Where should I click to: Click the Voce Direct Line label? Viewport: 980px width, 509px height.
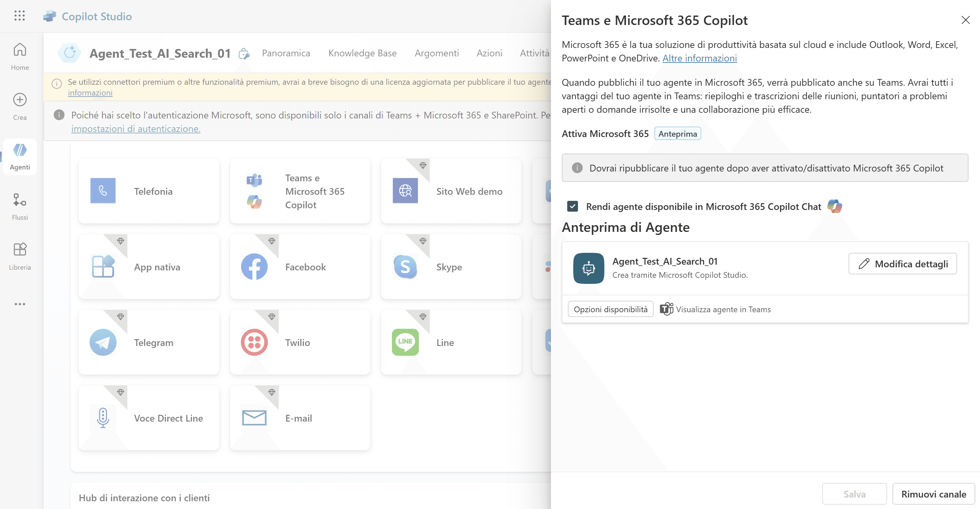point(168,418)
